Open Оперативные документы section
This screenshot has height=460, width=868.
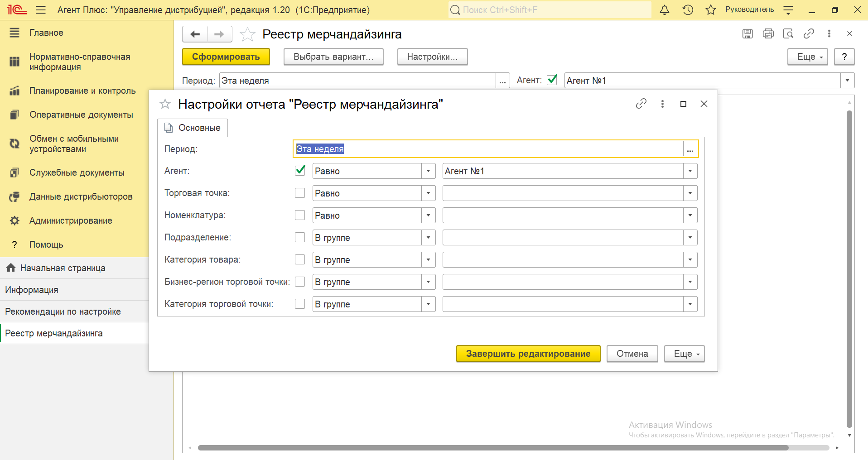81,115
